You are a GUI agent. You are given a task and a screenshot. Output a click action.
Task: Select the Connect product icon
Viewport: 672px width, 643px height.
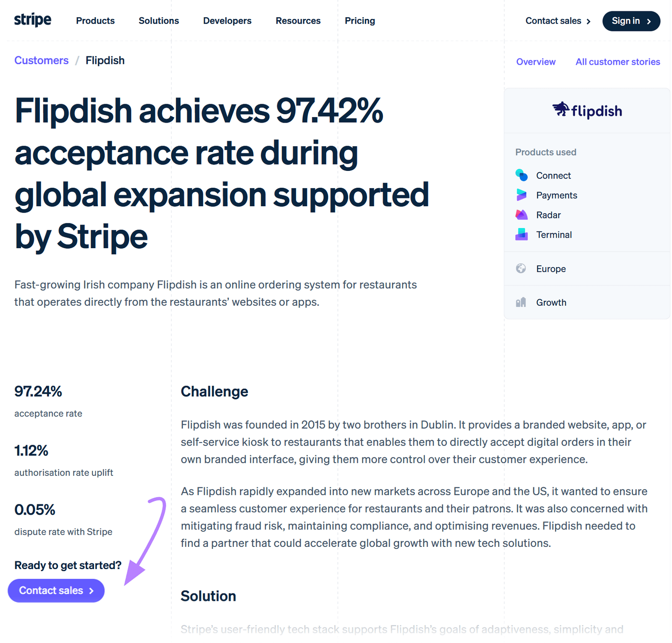[x=521, y=175]
